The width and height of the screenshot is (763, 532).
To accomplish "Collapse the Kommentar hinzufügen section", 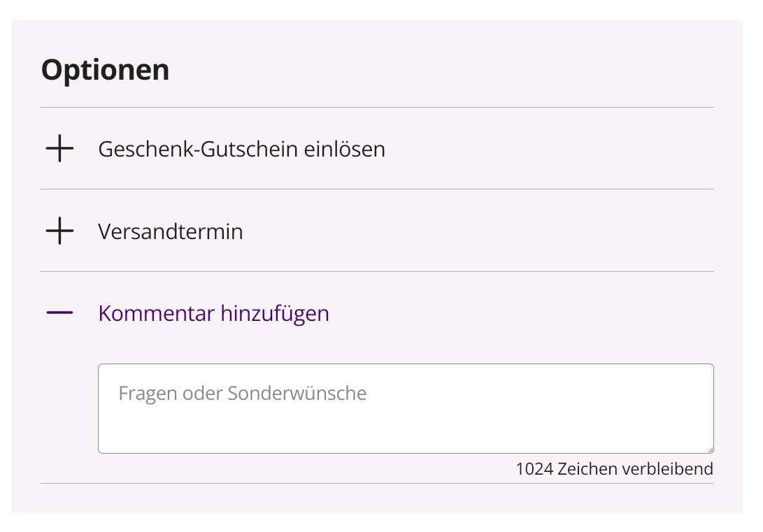I will point(213,313).
